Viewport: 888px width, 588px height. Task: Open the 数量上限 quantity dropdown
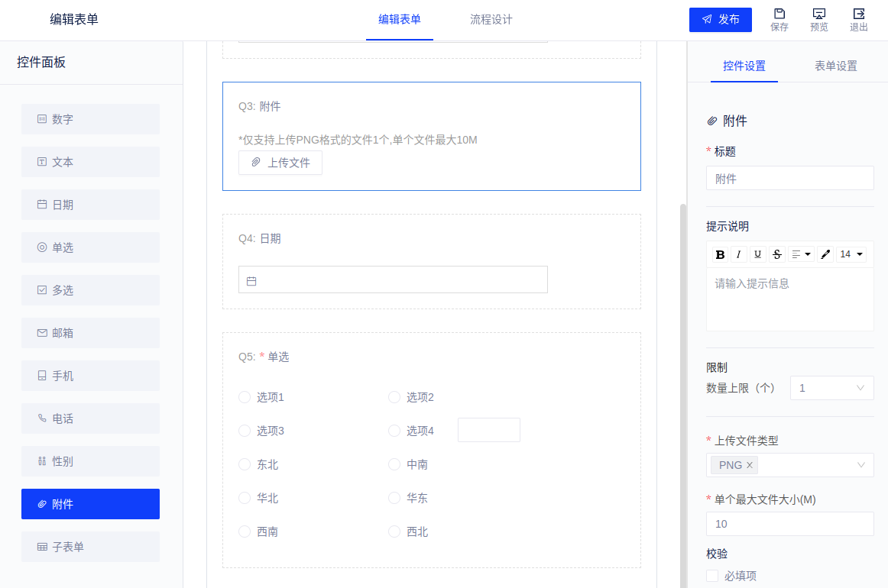click(831, 388)
